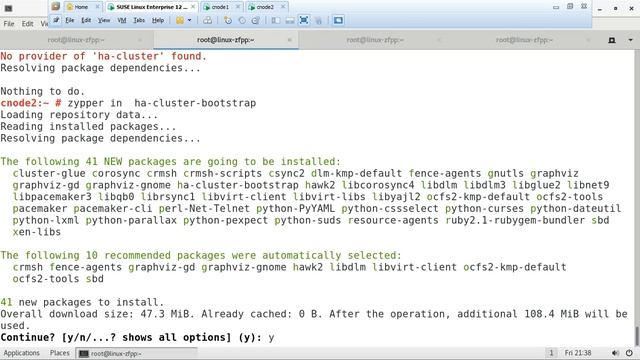Select the third root@linux-zfpp terminal tab
Image resolution: width=640 pixels, height=360 pixels.
pos(375,40)
